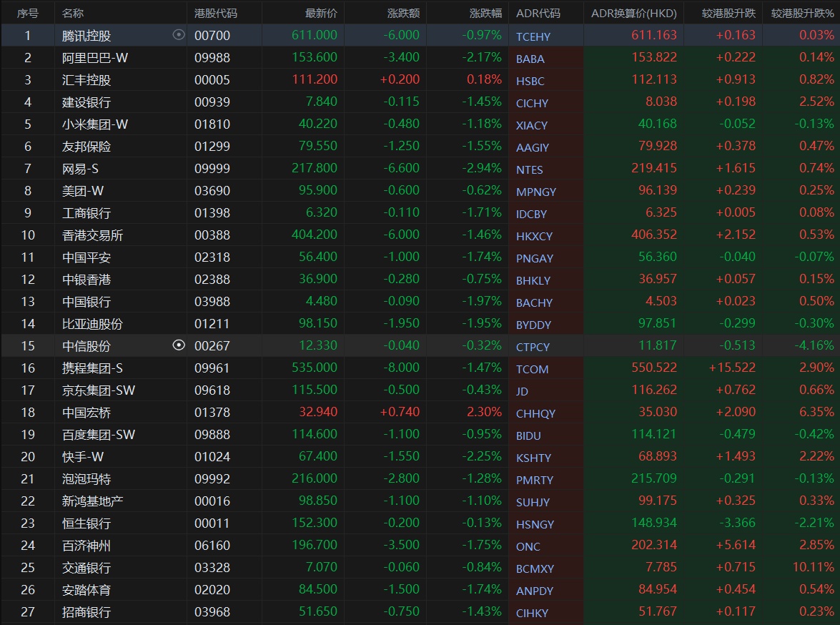Select the 工商银行 stock name
Image resolution: width=840 pixels, height=625 pixels.
click(x=87, y=213)
